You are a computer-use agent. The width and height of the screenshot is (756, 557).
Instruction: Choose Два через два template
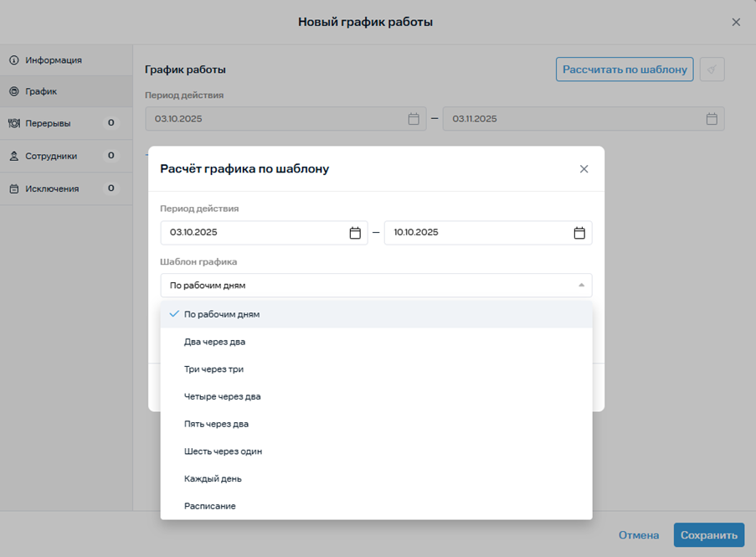point(214,342)
